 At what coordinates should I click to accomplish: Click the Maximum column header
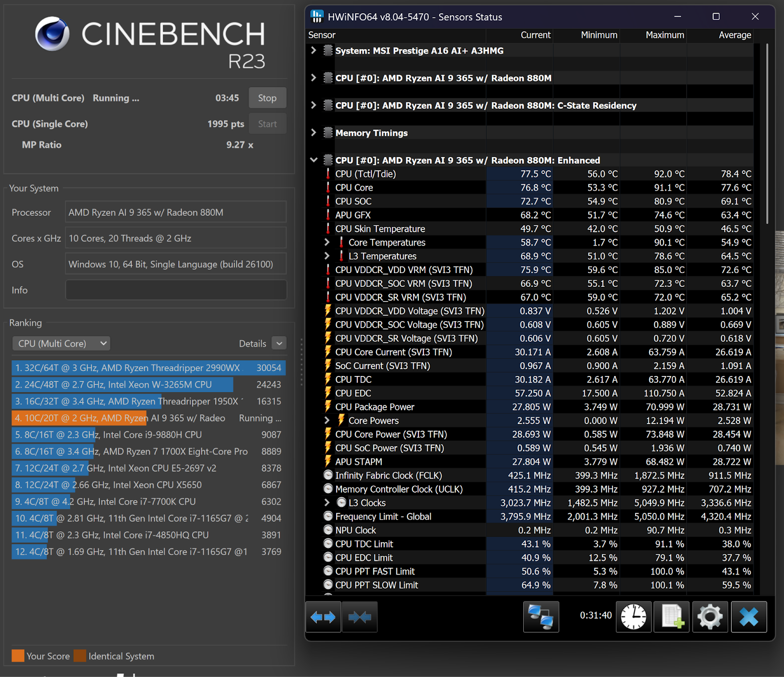(x=653, y=35)
